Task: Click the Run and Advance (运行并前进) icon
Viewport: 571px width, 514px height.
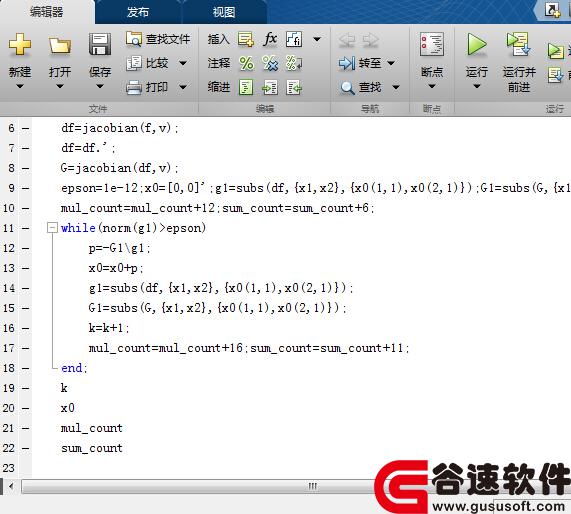Action: pyautogui.click(x=518, y=44)
